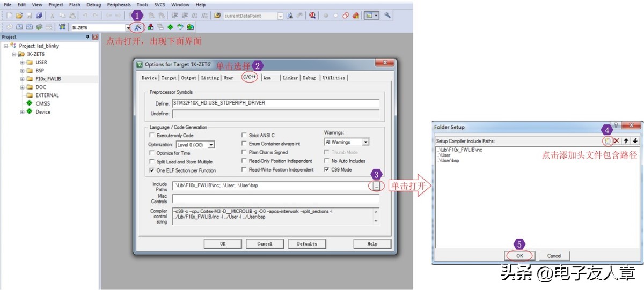Click the Define preprocessor symbols field

tap(275, 103)
